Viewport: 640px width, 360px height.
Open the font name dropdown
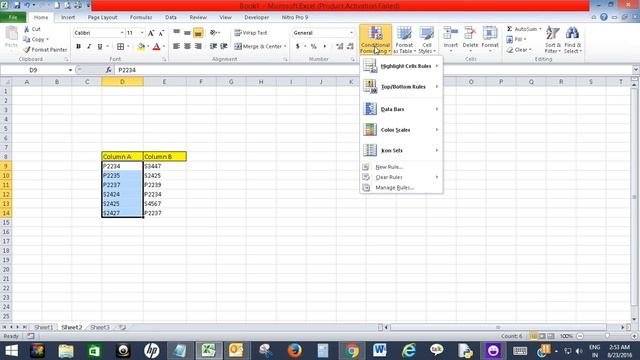(122, 33)
